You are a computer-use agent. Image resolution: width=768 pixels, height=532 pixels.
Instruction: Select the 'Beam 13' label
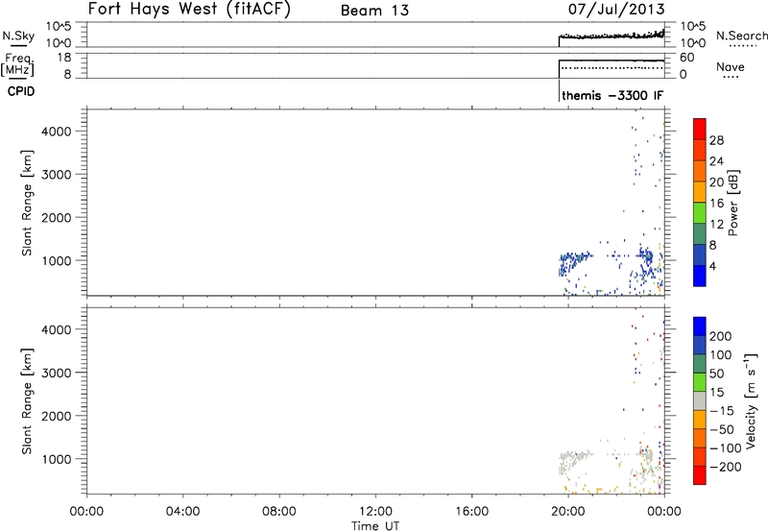(x=374, y=11)
